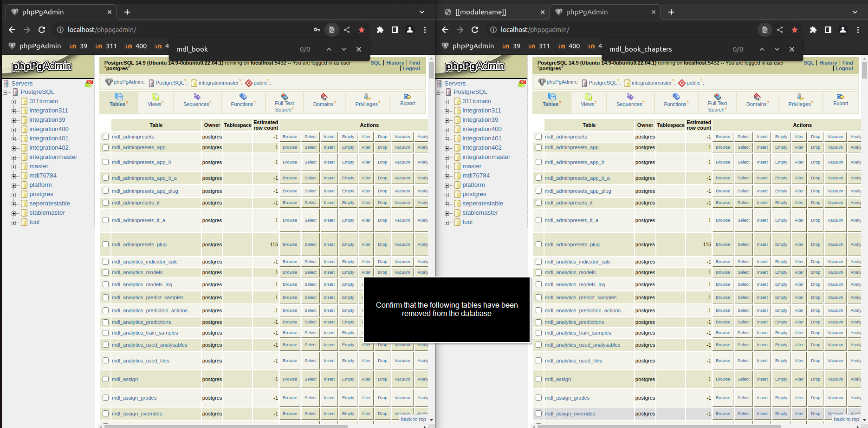868x428 pixels.
Task: Click the horizontal scrollbar in the left window
Action: (226, 426)
